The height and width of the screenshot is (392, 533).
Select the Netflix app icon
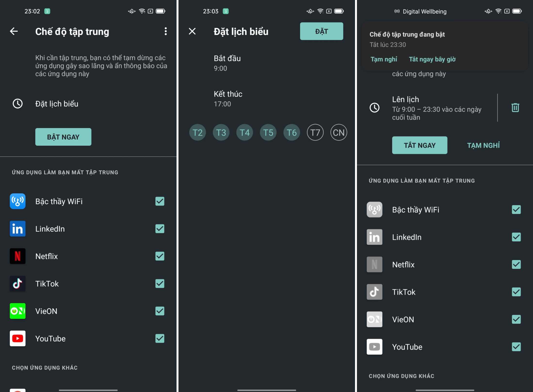pos(17,256)
